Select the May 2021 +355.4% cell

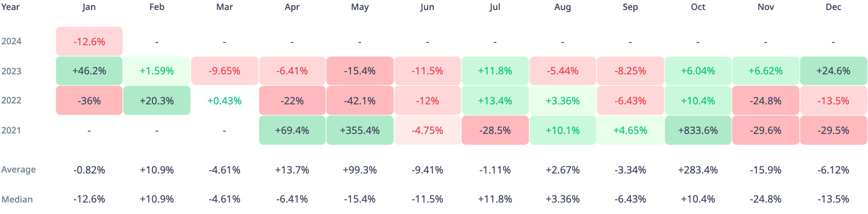tap(360, 130)
